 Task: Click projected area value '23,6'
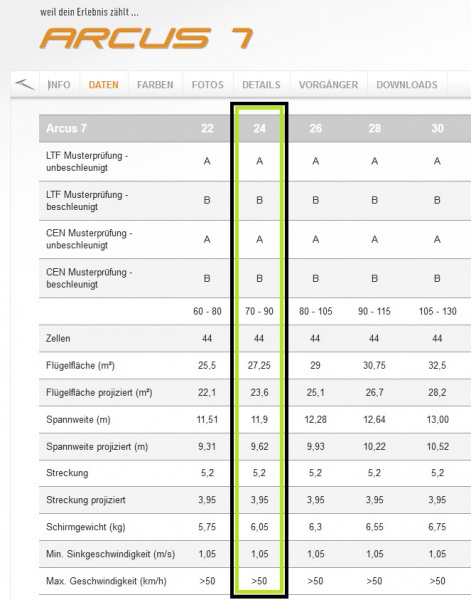[x=259, y=393]
